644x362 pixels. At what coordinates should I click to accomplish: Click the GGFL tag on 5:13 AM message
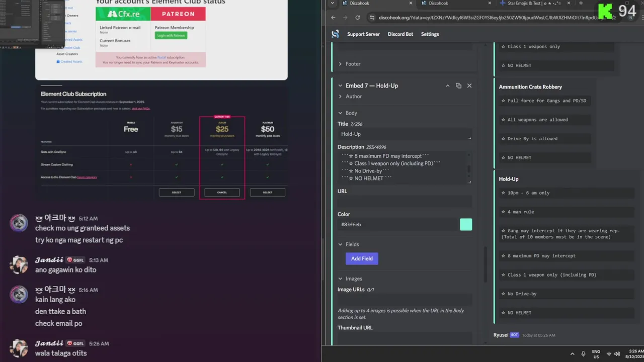(x=76, y=260)
